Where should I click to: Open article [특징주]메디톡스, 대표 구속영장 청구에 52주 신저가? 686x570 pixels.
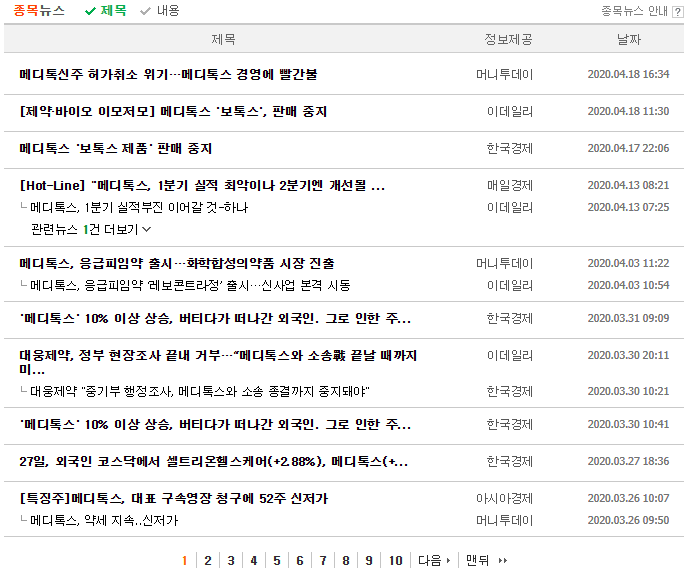pos(174,499)
